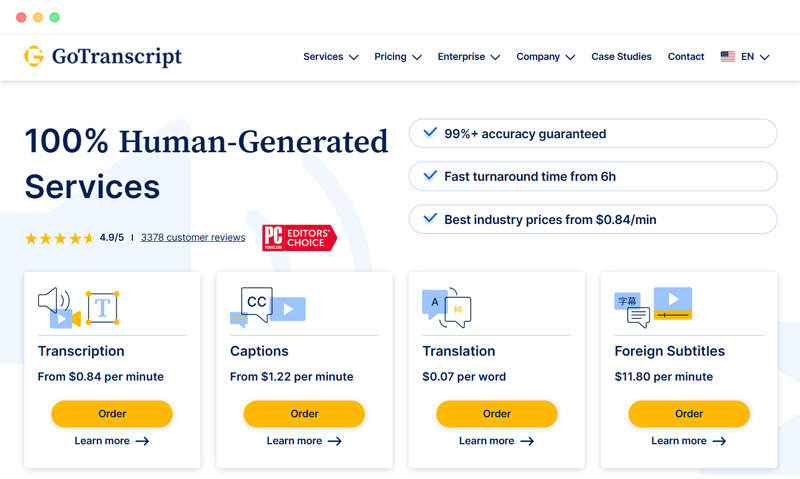
Task: Order the Translation service
Action: point(496,414)
